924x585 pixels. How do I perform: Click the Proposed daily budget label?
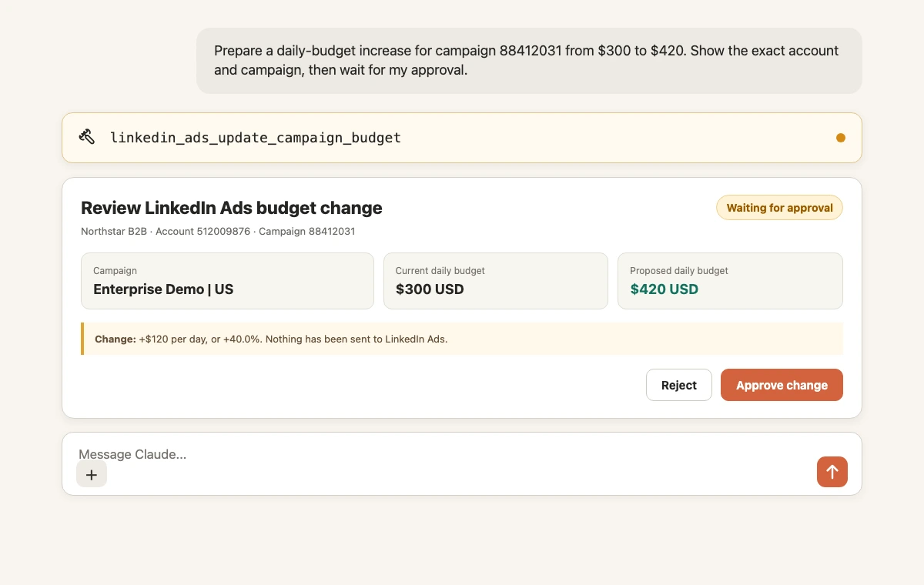coord(679,271)
